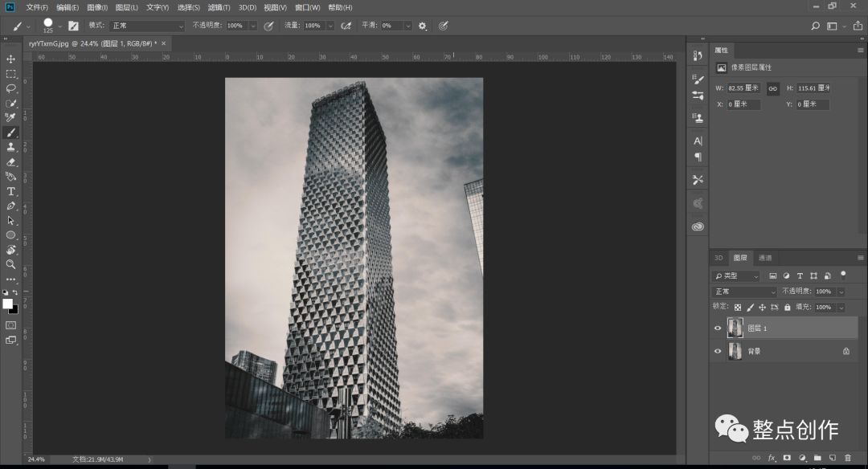Click the foreground color swatch
Image resolution: width=868 pixels, height=469 pixels.
click(x=7, y=304)
